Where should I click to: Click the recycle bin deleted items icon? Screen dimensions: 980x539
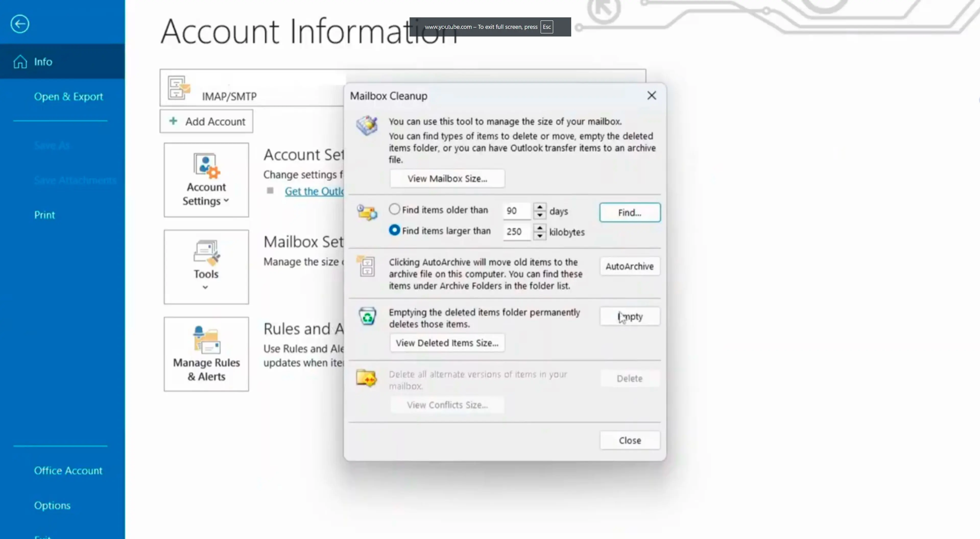[367, 316]
